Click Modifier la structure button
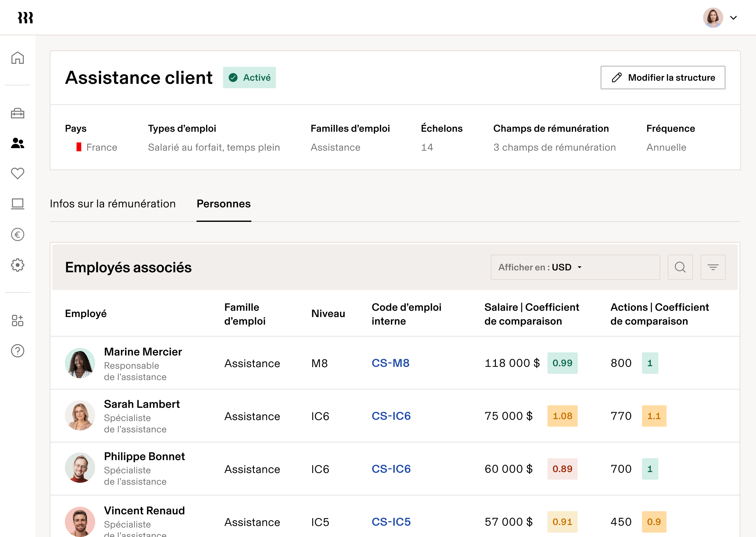756x537 pixels. 663,78
